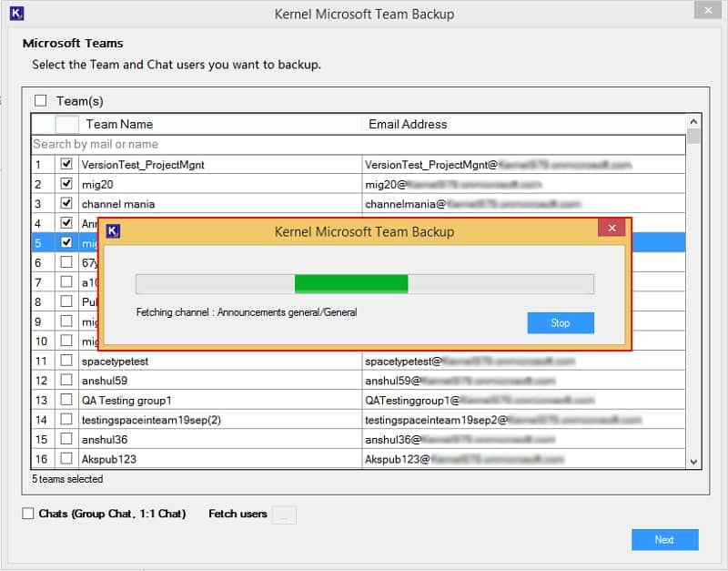Uncheck the highlighted row 5 checkbox
Image resolution: width=728 pixels, height=571 pixels.
[66, 242]
